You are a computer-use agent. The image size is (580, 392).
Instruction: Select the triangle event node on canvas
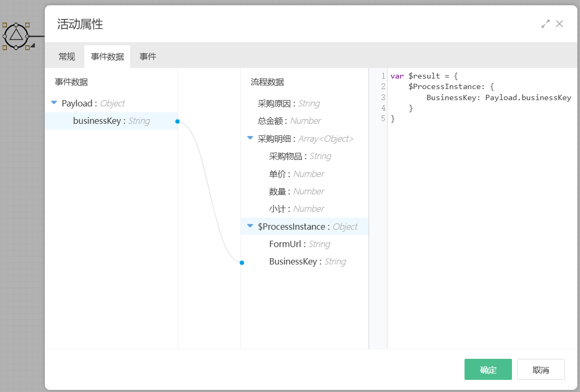[x=16, y=36]
